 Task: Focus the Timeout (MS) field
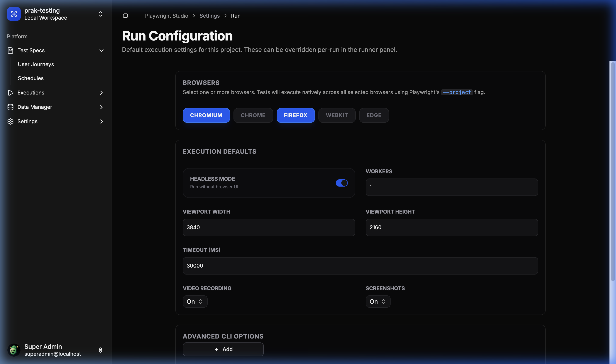(x=360, y=266)
